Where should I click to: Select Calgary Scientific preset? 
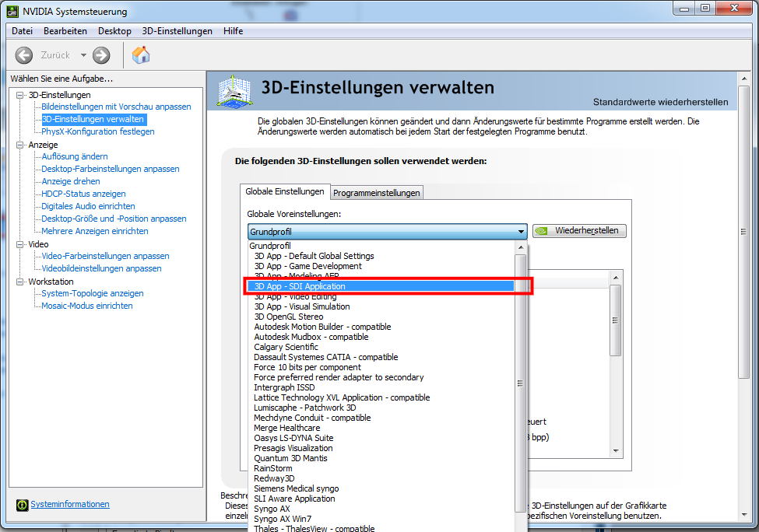coord(381,347)
